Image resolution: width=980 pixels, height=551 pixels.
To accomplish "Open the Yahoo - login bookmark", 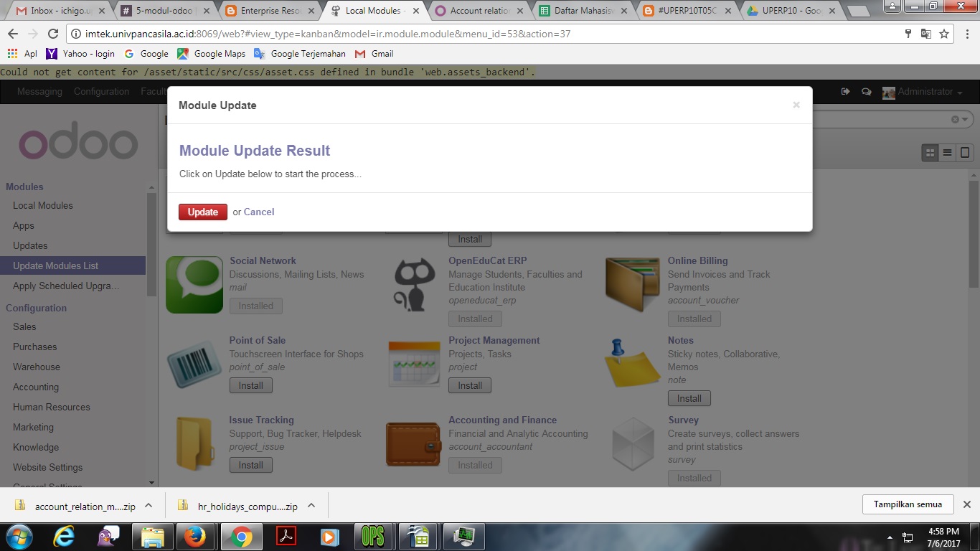I will pyautogui.click(x=80, y=54).
